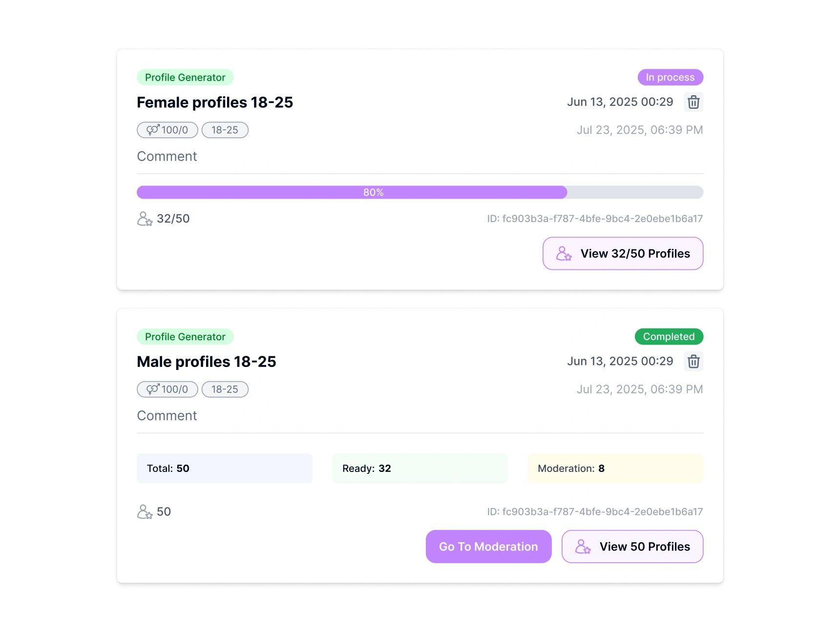Viewport: 840px width, 632px height.
Task: Click the gender icon in the 100/0 pill
Action: point(153,130)
